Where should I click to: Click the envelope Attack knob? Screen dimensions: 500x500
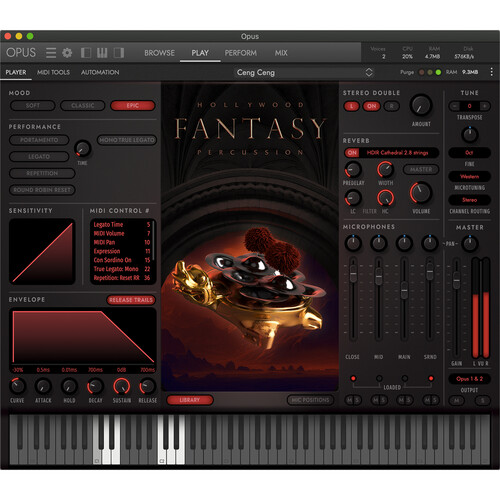pos(43,386)
